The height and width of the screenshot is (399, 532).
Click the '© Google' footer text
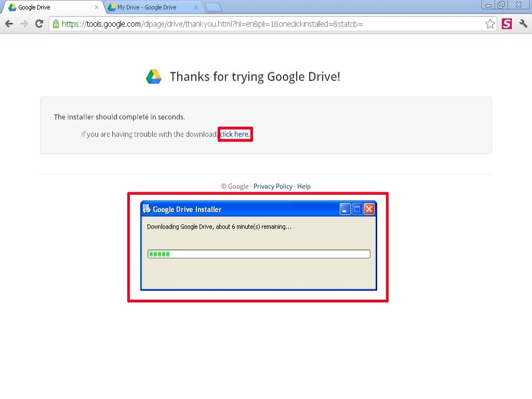[235, 187]
